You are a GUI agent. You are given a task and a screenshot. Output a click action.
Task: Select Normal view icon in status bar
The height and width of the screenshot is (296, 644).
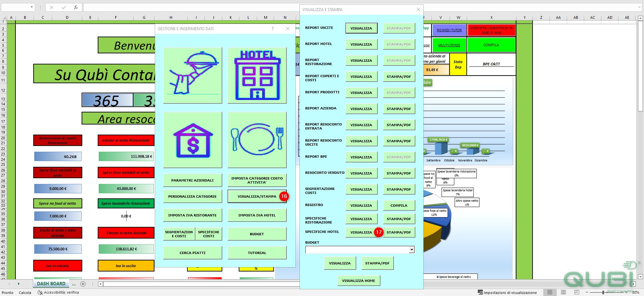click(x=550, y=292)
